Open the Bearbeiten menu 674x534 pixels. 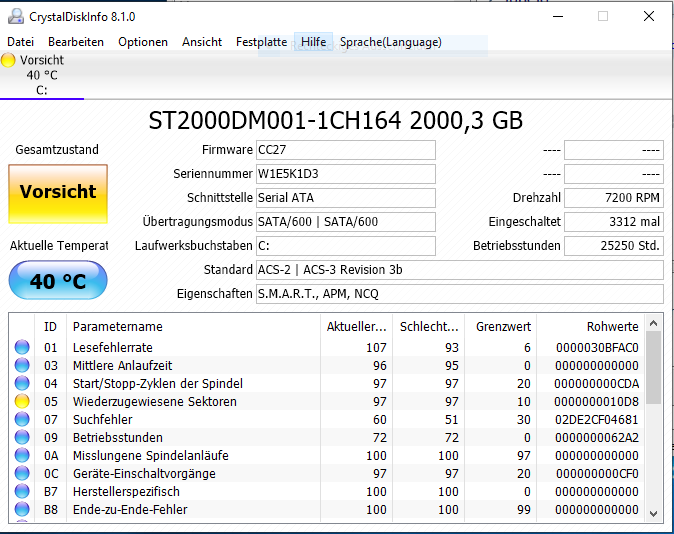[x=76, y=42]
